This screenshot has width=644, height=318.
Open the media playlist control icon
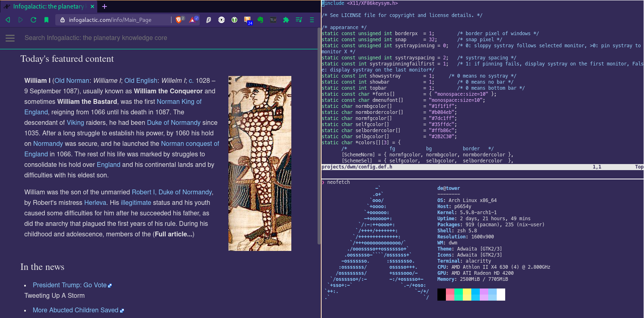299,20
